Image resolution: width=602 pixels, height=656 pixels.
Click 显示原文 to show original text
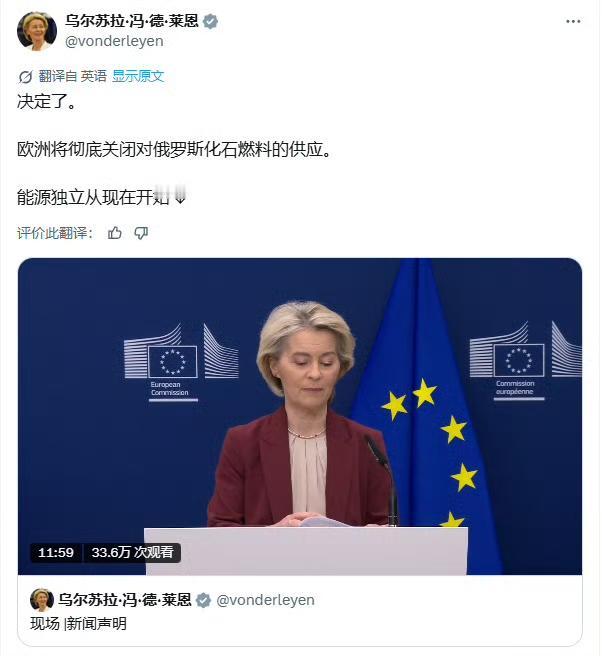tap(138, 76)
